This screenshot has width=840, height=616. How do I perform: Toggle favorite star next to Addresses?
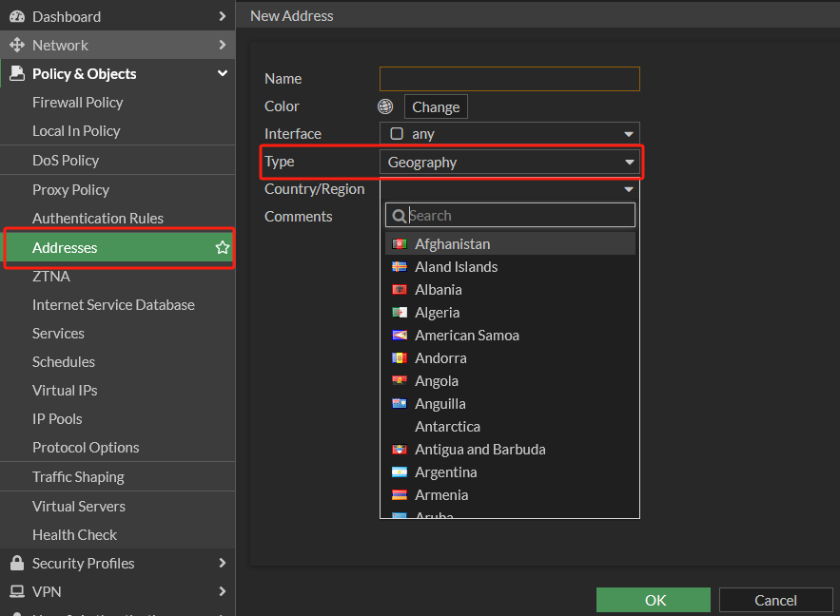tap(223, 247)
